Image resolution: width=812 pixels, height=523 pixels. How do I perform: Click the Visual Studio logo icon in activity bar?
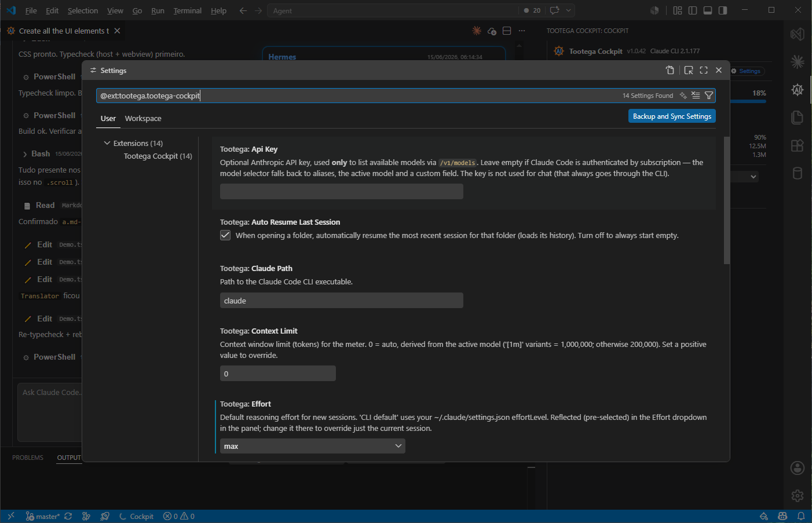point(798,34)
